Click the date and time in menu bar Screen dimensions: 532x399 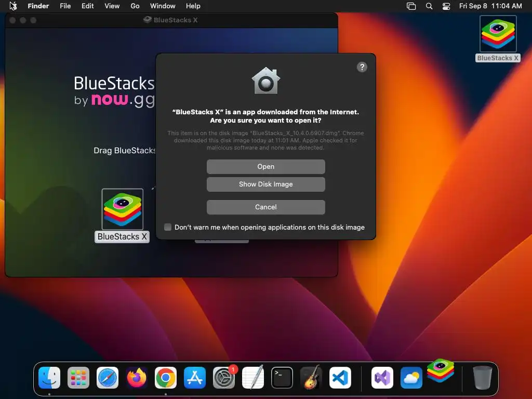490,6
